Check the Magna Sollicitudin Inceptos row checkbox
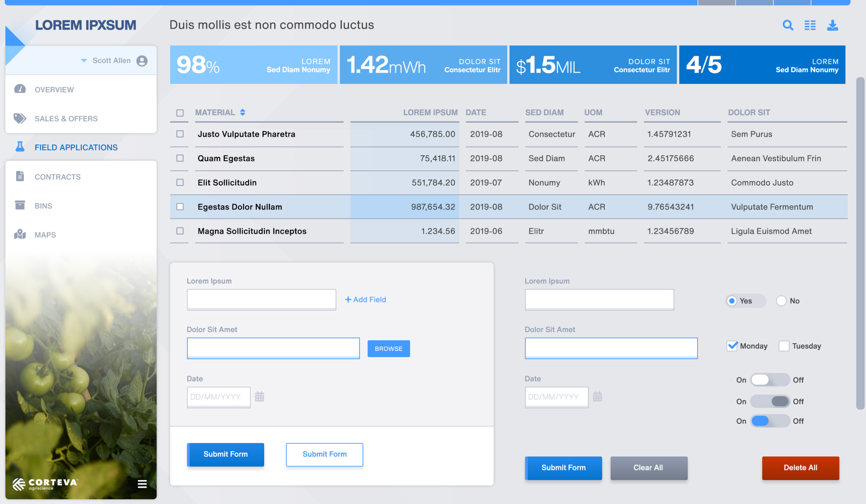Screen dimensions: 866x504 [x=180, y=231]
